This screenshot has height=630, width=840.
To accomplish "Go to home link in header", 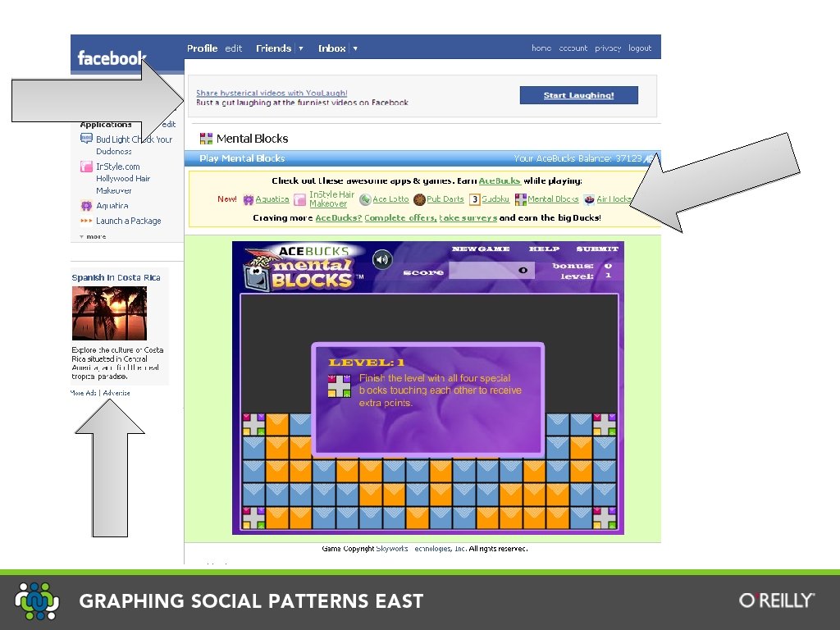I will coord(541,48).
